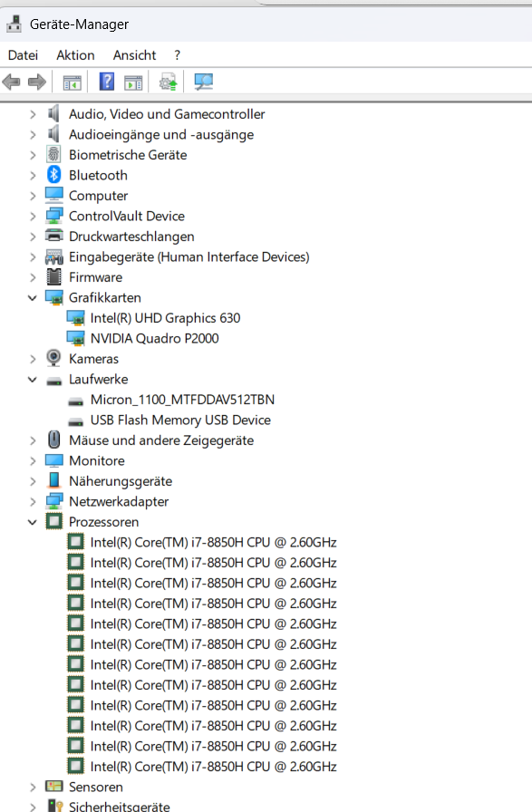
Task: Expand Audio, Video und Gamecontroller node
Action: [x=33, y=114]
